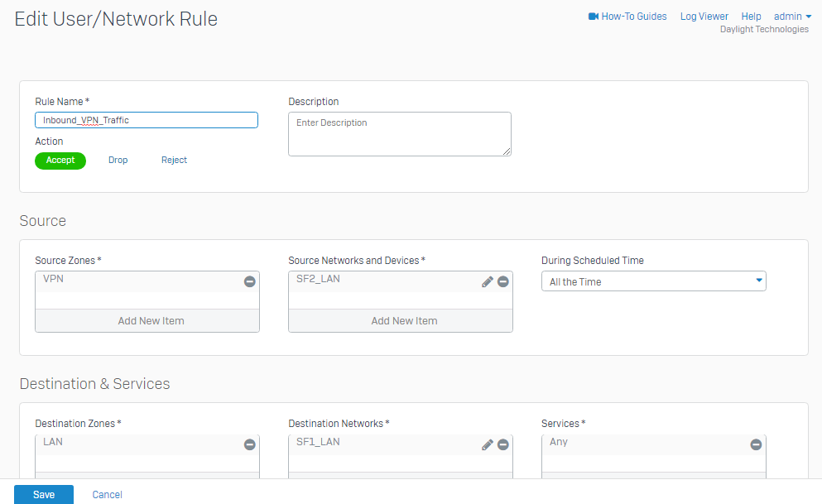Open the Log Viewer
The height and width of the screenshot is (504, 822).
point(704,17)
